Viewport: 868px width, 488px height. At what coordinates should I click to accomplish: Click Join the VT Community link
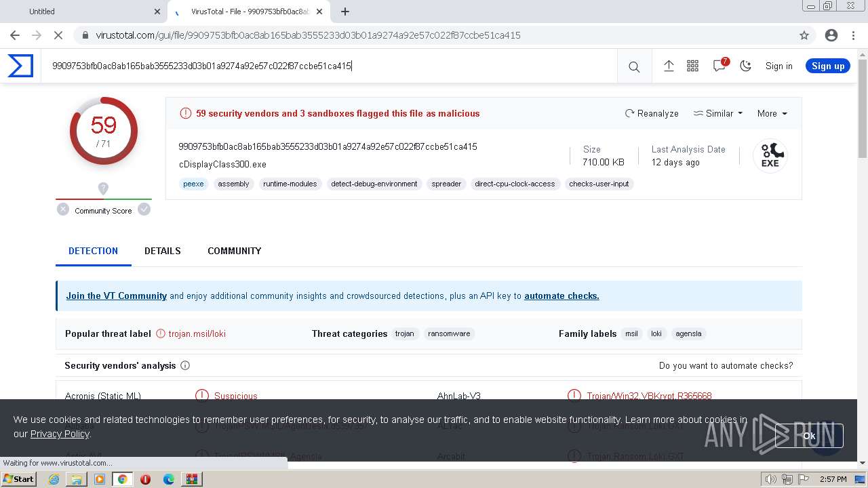116,296
